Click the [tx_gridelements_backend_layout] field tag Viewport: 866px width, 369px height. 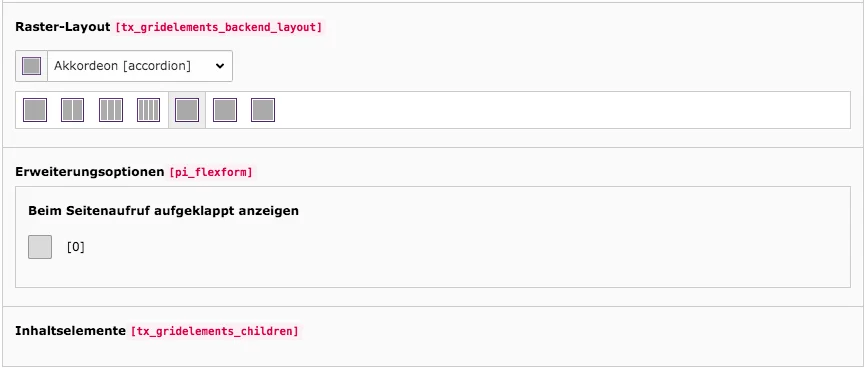coord(218,27)
